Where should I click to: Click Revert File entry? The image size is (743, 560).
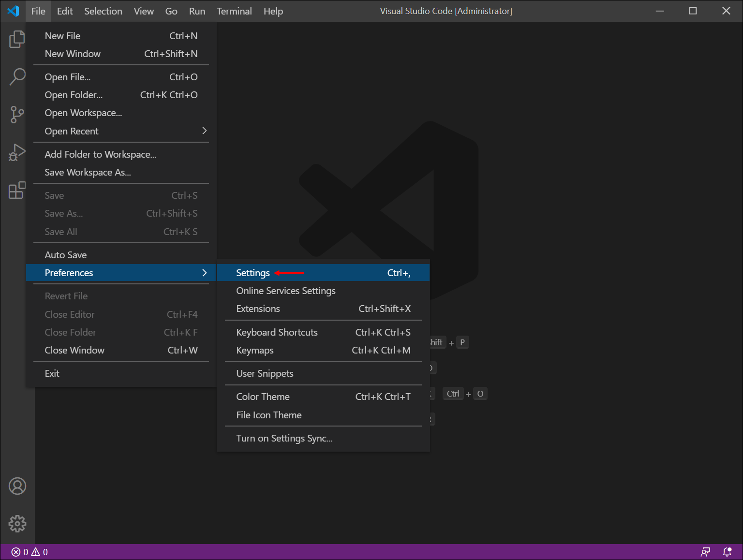[x=121, y=296]
